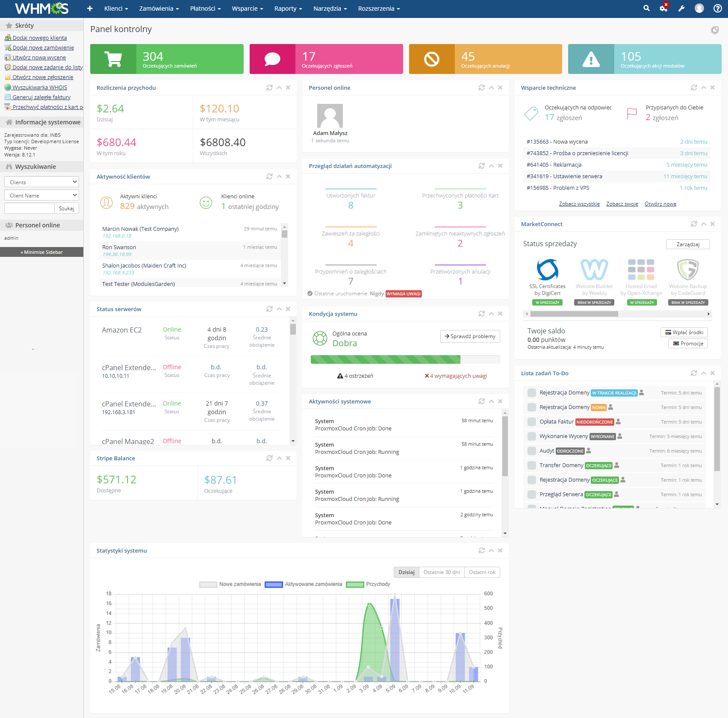Check the Opłata Faktur task checkbox
The width and height of the screenshot is (728, 718).
[x=531, y=422]
